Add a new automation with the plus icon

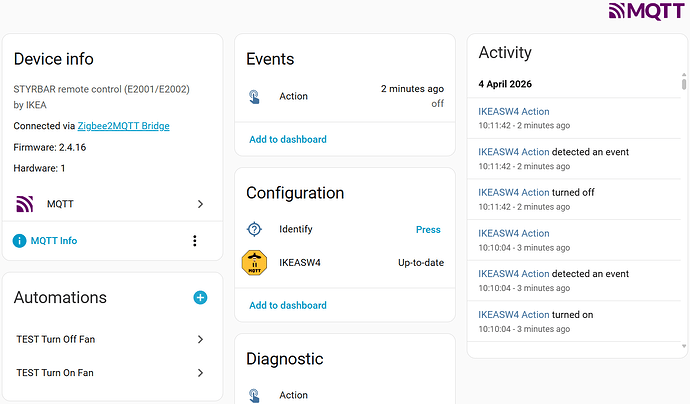tap(200, 297)
